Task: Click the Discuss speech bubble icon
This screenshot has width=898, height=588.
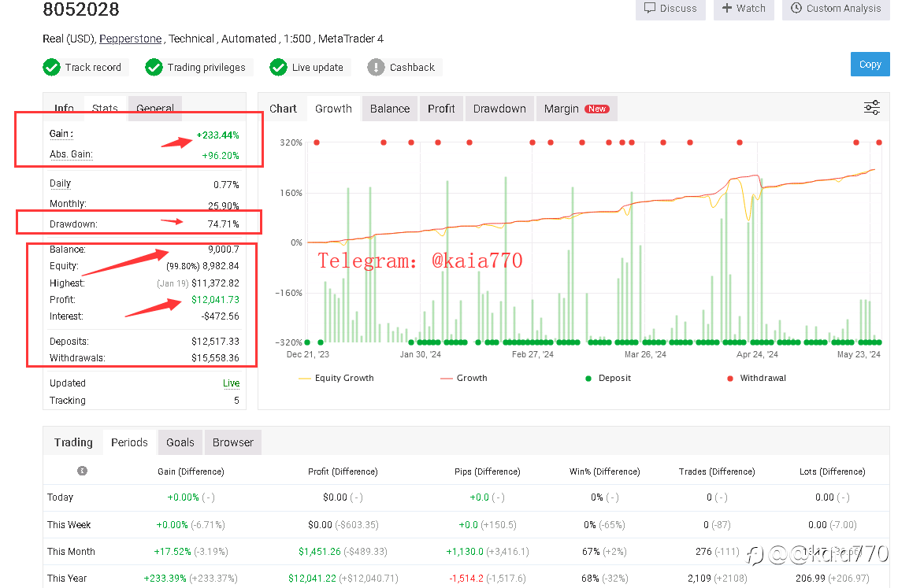Action: click(649, 8)
